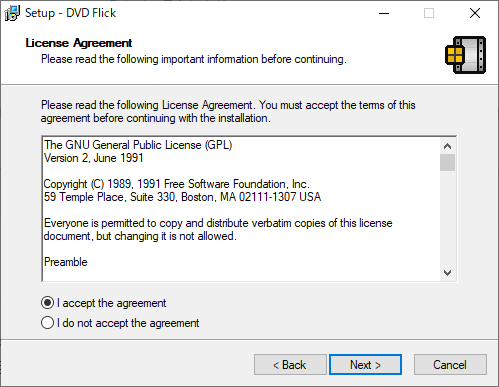Cancel the DVD Flick installation
The image size is (499, 387).
pos(450,365)
